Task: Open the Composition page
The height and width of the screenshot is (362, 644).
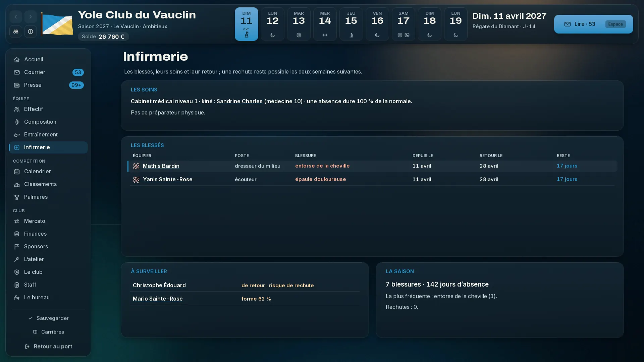Action: [x=48, y=122]
